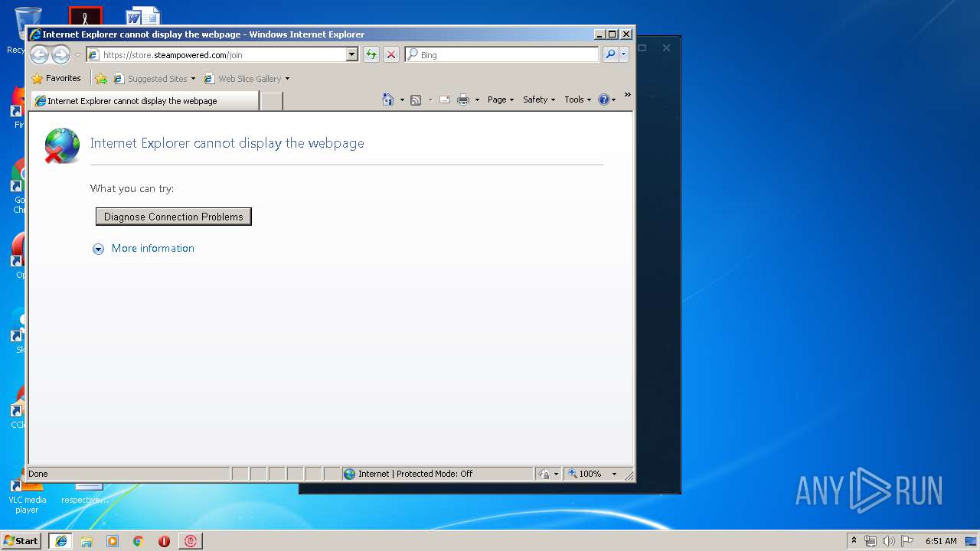Click the Read Mail envelope icon

click(445, 99)
